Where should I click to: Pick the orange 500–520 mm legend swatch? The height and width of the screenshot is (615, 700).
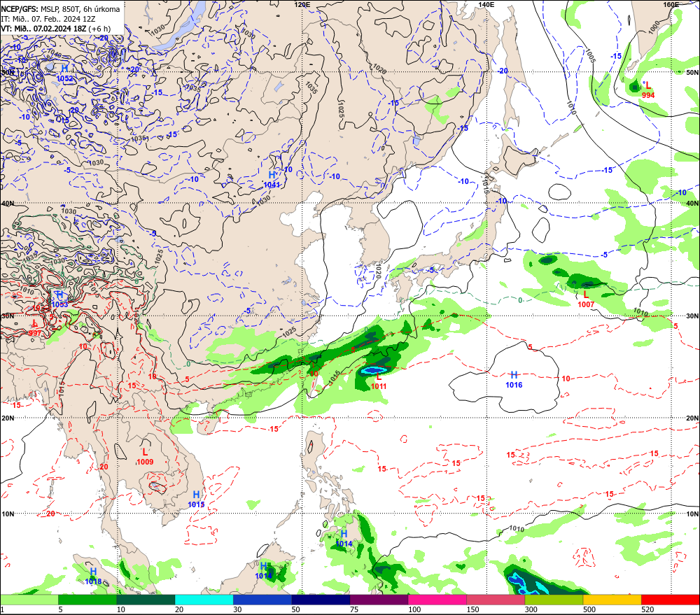click(x=612, y=600)
